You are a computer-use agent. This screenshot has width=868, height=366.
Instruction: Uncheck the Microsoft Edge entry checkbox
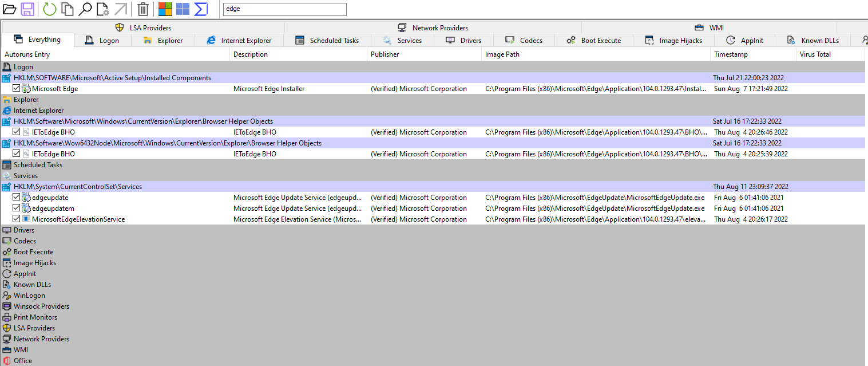tap(16, 89)
